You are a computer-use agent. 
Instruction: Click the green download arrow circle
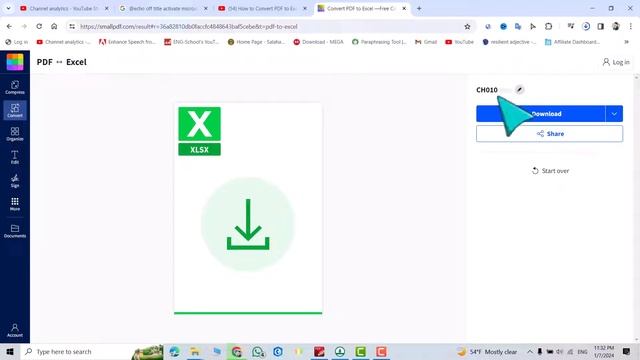[x=248, y=224]
